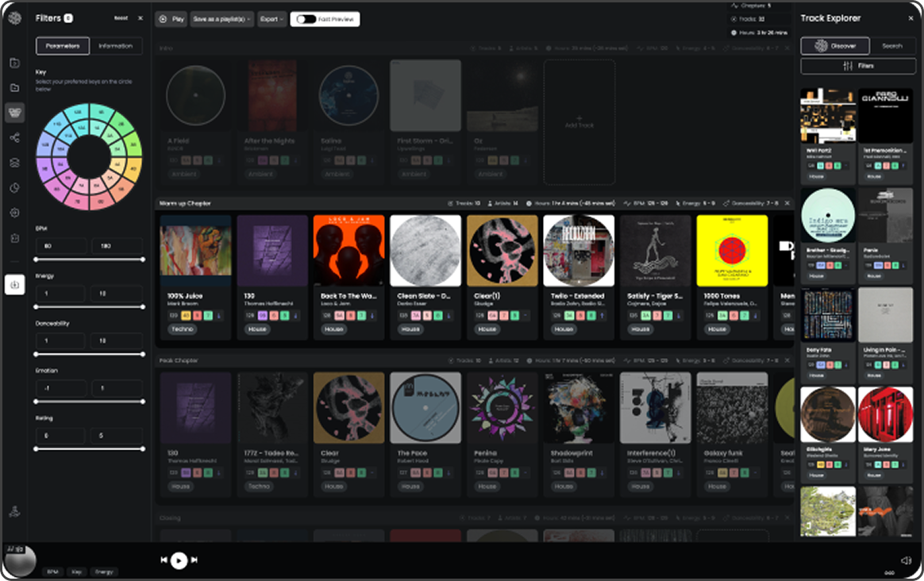924x581 pixels.
Task: Open the Export dropdown
Action: 271,19
